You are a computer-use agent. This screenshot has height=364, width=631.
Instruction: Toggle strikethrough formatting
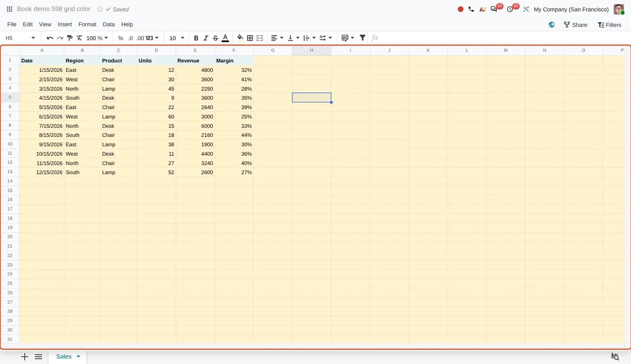coord(215,38)
